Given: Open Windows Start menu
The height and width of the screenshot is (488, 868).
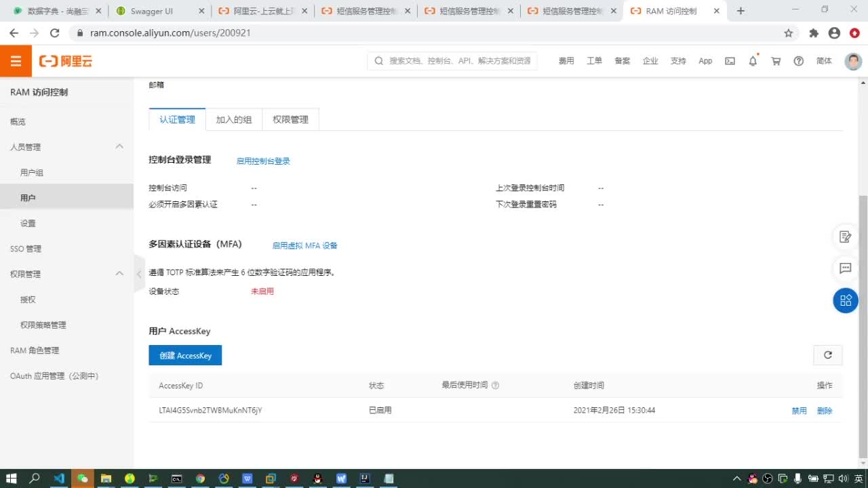Looking at the screenshot, I should click(x=12, y=479).
